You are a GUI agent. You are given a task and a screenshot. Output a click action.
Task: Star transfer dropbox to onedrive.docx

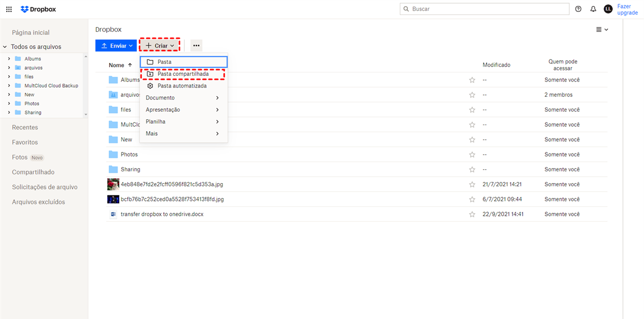coord(472,214)
